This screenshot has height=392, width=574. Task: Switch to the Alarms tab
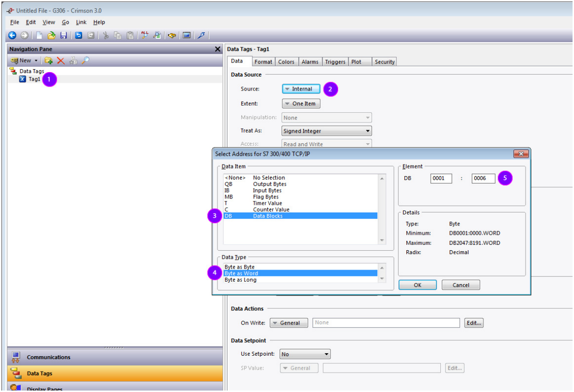[x=310, y=62]
